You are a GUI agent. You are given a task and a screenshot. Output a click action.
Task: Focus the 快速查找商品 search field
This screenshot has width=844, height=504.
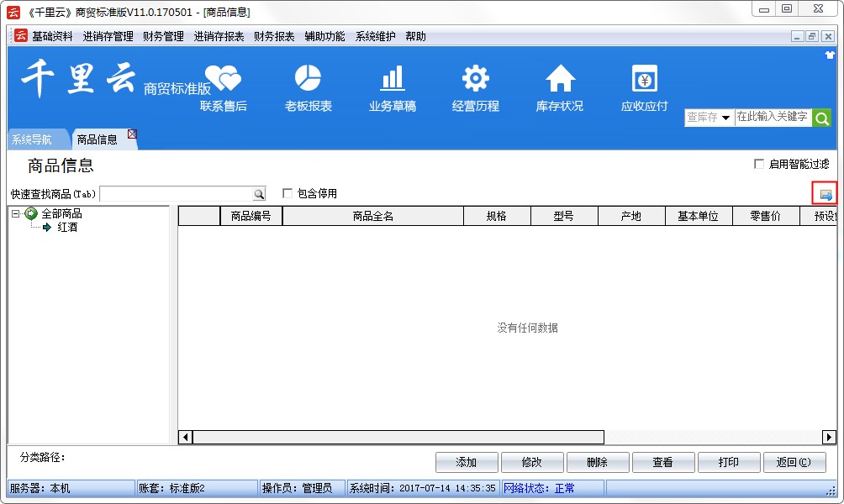tap(177, 194)
